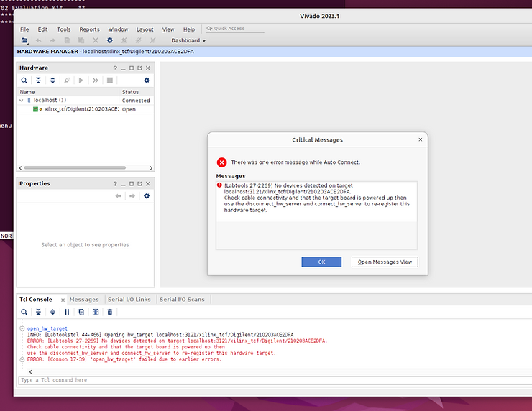Click the settings gear in main toolbar
The image size is (532, 411).
coord(110,41)
